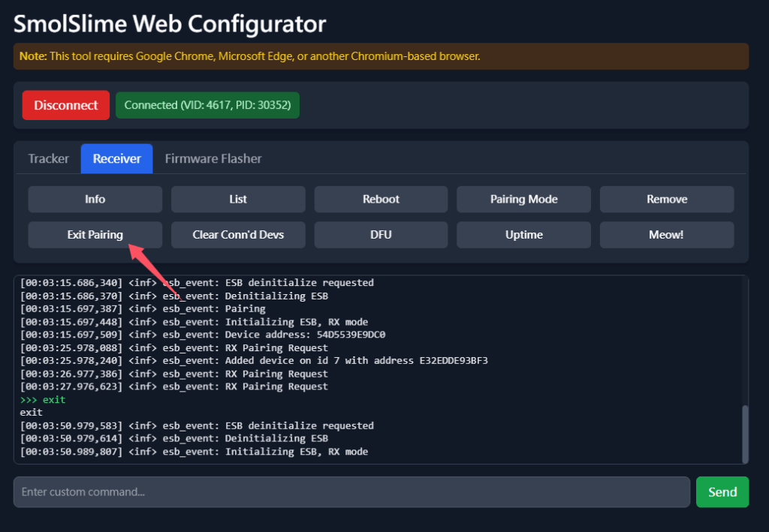Click the red Disconnect button
The image size is (769, 532).
tap(66, 105)
